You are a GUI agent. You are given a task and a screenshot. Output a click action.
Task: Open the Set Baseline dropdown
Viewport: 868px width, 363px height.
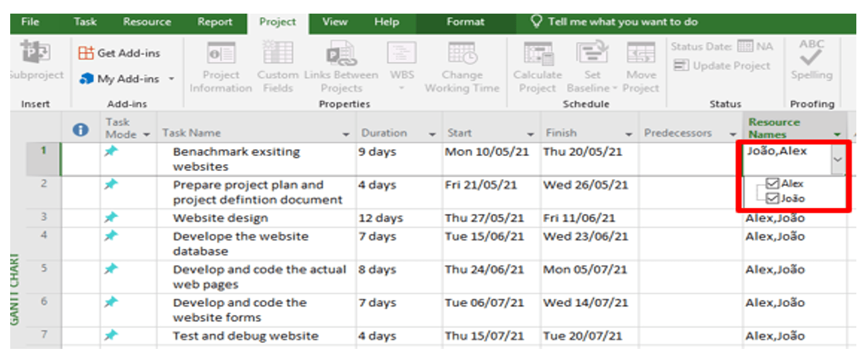click(x=615, y=89)
